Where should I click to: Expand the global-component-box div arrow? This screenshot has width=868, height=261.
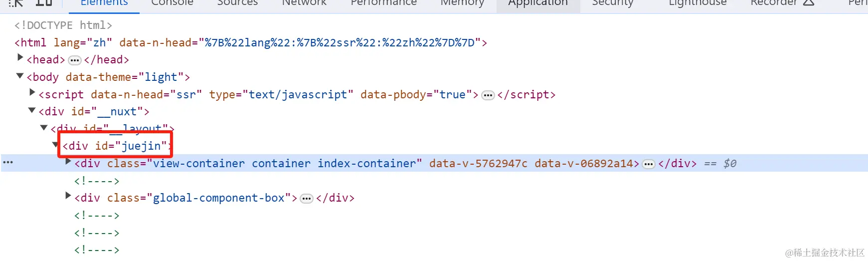[x=68, y=196]
